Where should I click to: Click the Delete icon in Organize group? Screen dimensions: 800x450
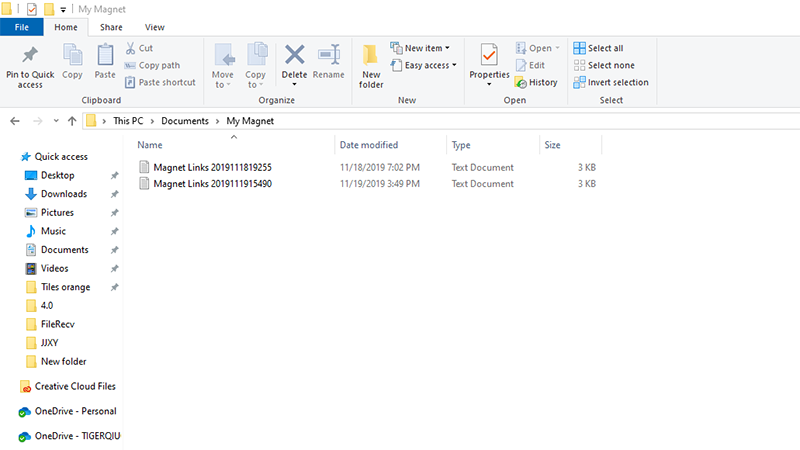coord(295,58)
